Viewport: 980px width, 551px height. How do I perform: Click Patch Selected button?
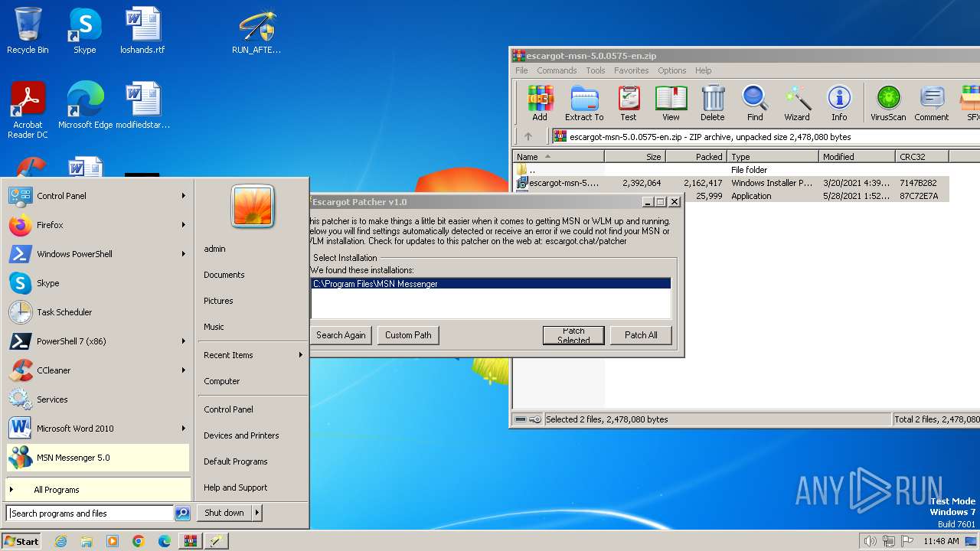[x=573, y=335]
